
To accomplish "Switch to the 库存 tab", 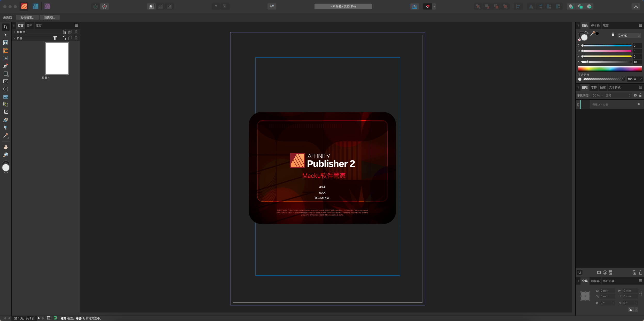I will [39, 26].
